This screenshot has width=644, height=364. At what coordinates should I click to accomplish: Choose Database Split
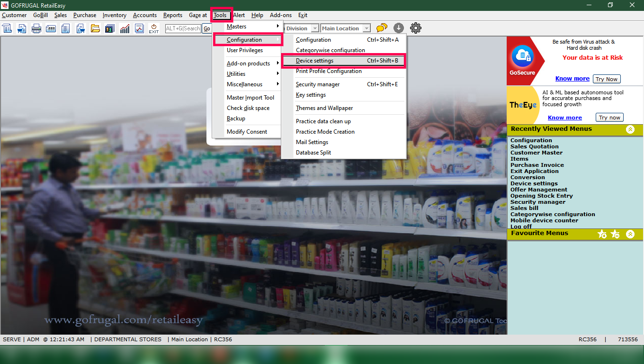pyautogui.click(x=344, y=153)
